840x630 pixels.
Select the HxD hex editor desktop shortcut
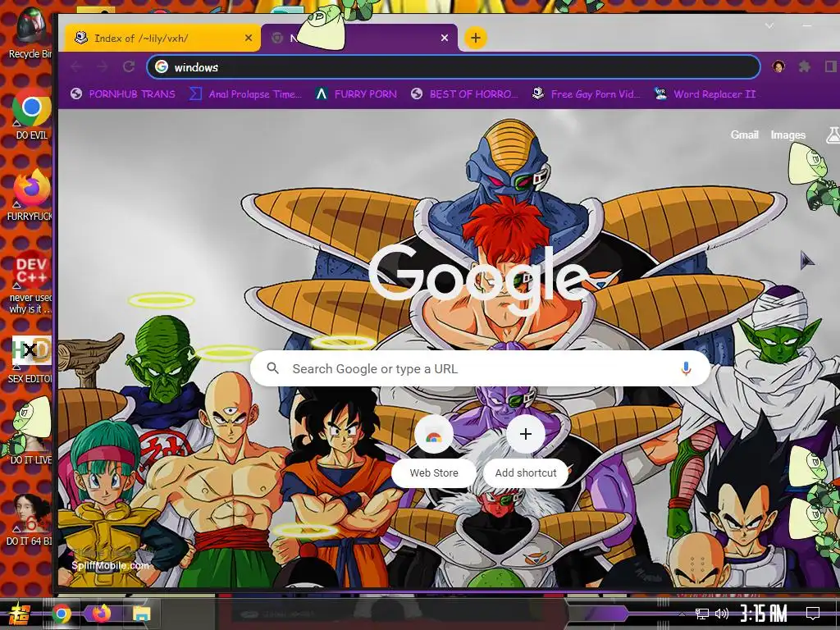30,360
